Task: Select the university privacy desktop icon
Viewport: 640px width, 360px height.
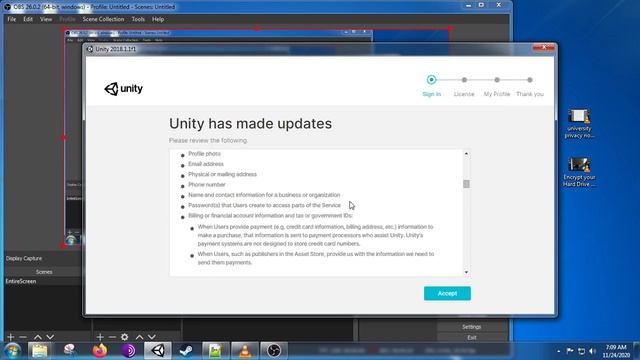Action: 579,124
